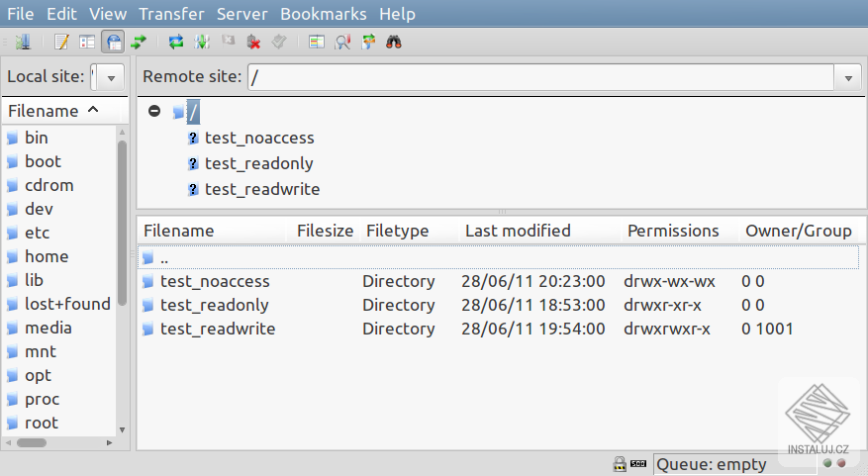The width and height of the screenshot is (868, 476).
Task: Collapse the root folder tree node
Action: [x=154, y=111]
